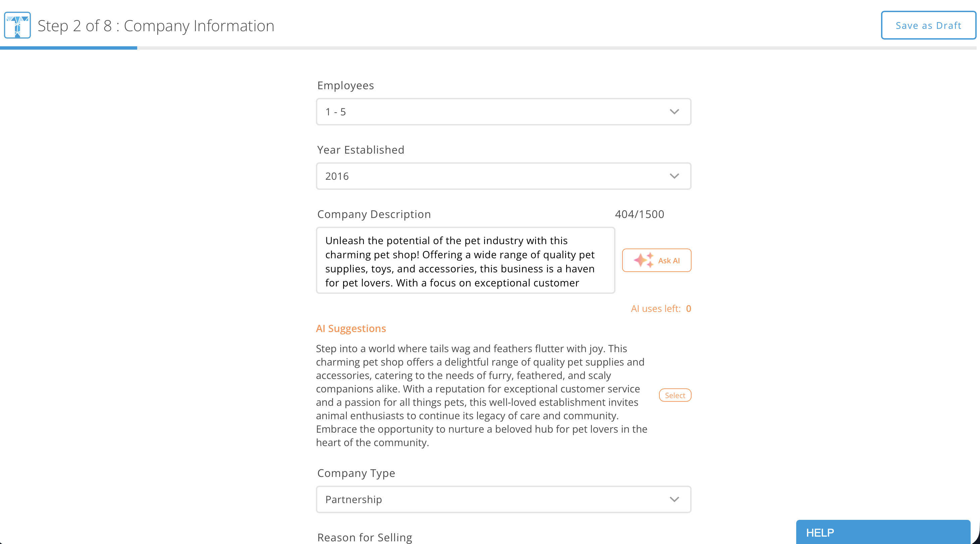Click the Ask AI sparkle icon
Screen dimensions: 980x544
pyautogui.click(x=643, y=260)
